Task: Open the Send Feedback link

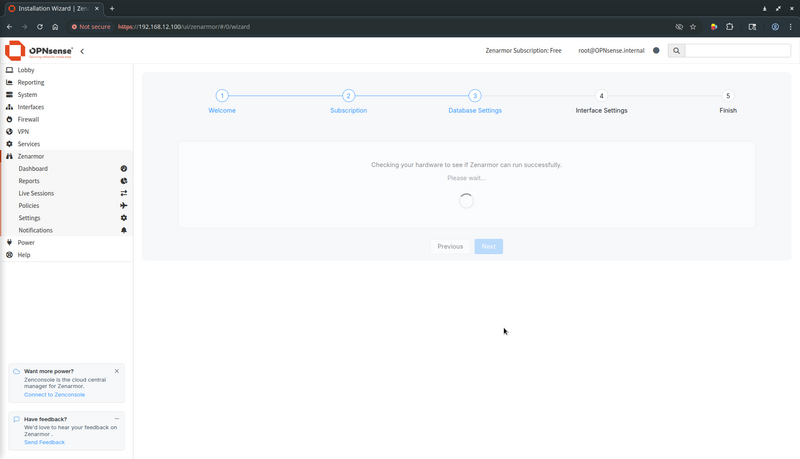Action: point(44,442)
